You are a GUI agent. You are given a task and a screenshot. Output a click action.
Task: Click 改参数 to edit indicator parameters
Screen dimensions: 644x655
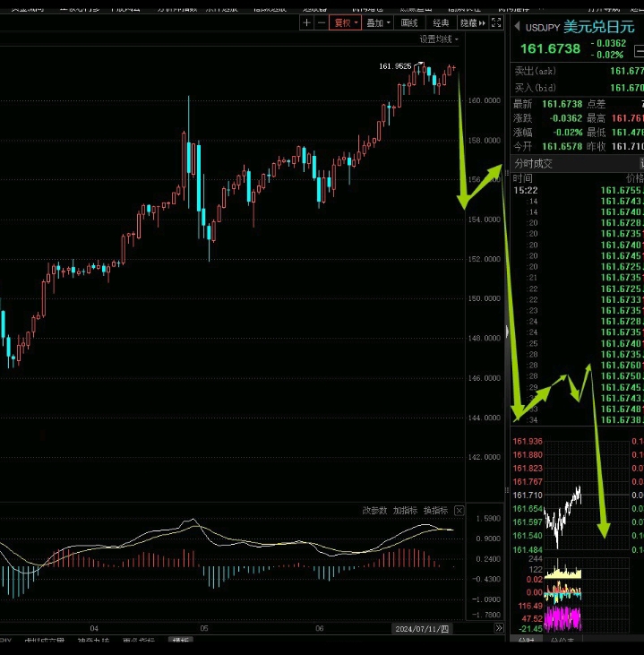(374, 511)
